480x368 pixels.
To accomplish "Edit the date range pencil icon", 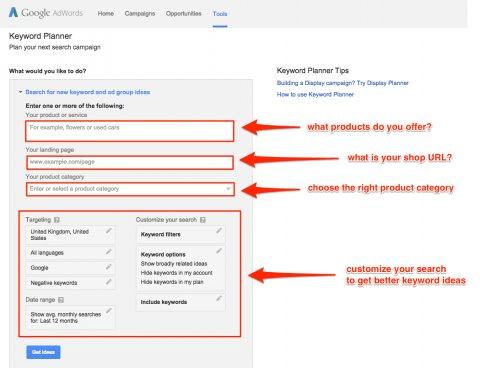I will (x=109, y=311).
